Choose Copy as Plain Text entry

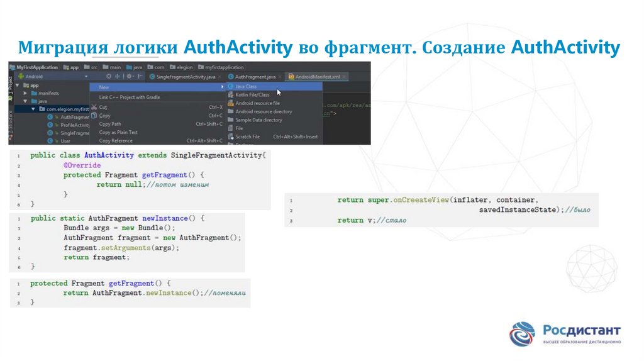coord(158,132)
